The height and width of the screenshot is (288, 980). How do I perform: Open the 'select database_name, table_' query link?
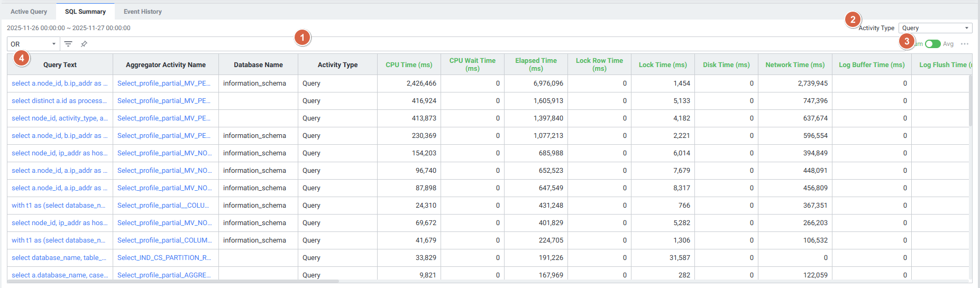coord(59,258)
